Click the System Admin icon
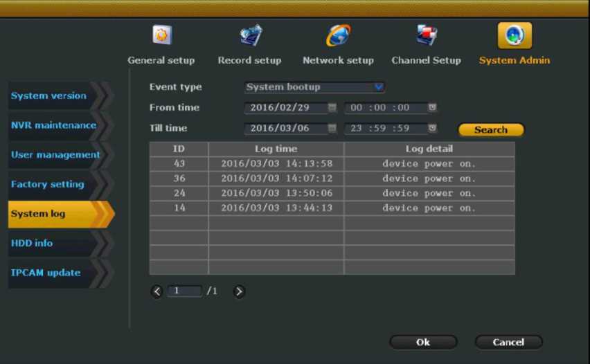Viewport: 590px width, 364px height. tap(515, 35)
